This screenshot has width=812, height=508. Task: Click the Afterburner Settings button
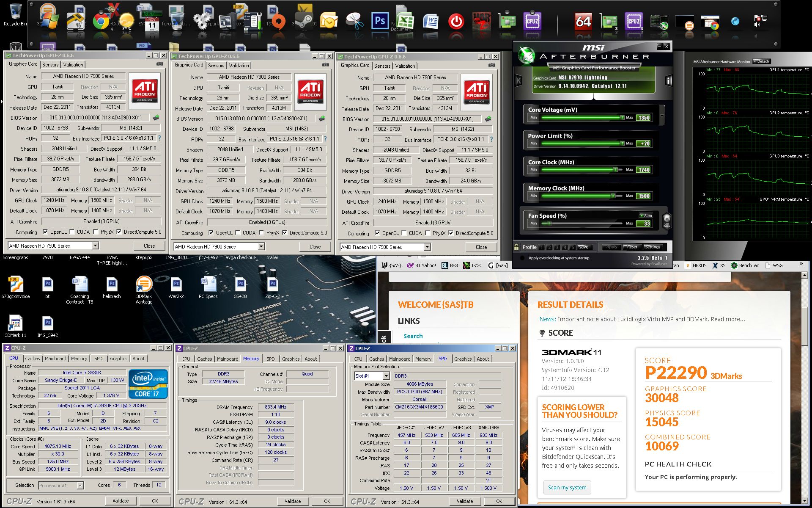[652, 247]
